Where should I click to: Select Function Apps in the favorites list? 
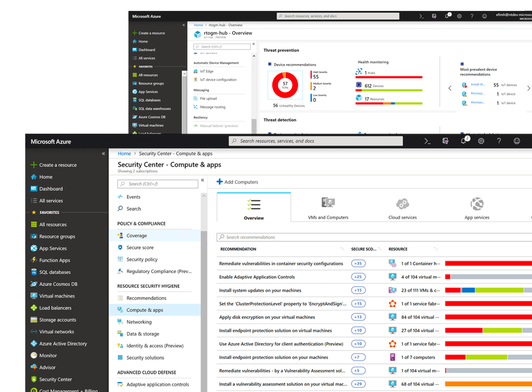(54, 260)
